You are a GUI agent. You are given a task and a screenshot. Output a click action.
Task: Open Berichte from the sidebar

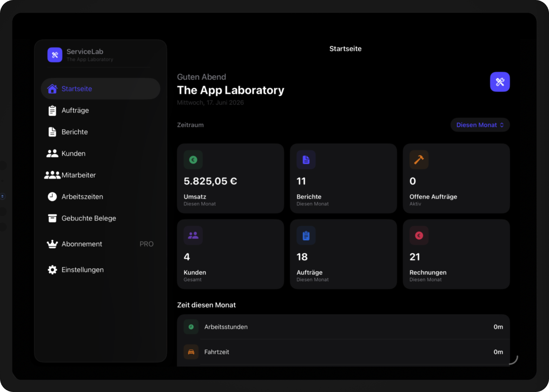(x=100, y=132)
